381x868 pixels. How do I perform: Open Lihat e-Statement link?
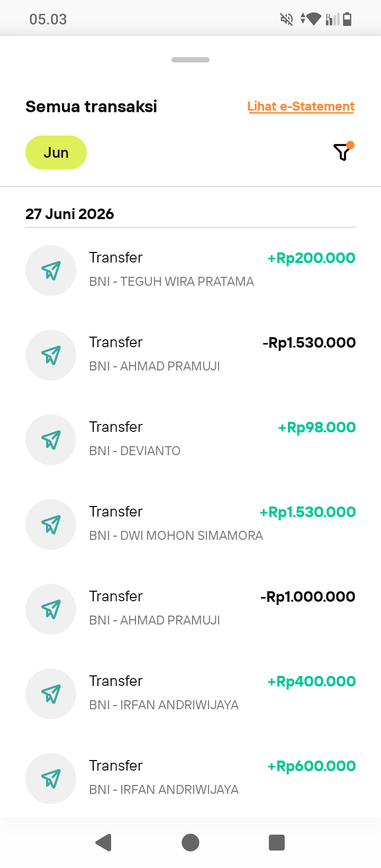(301, 106)
